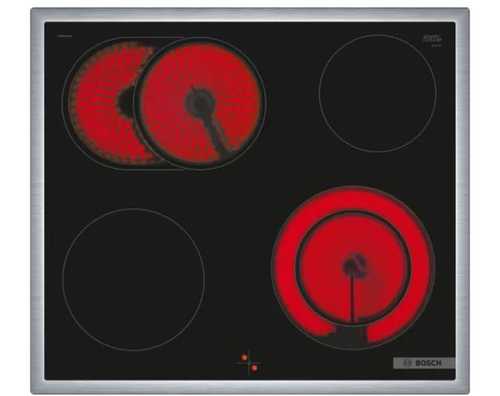Select the unlit bottom-left cooking zone

click(x=133, y=279)
